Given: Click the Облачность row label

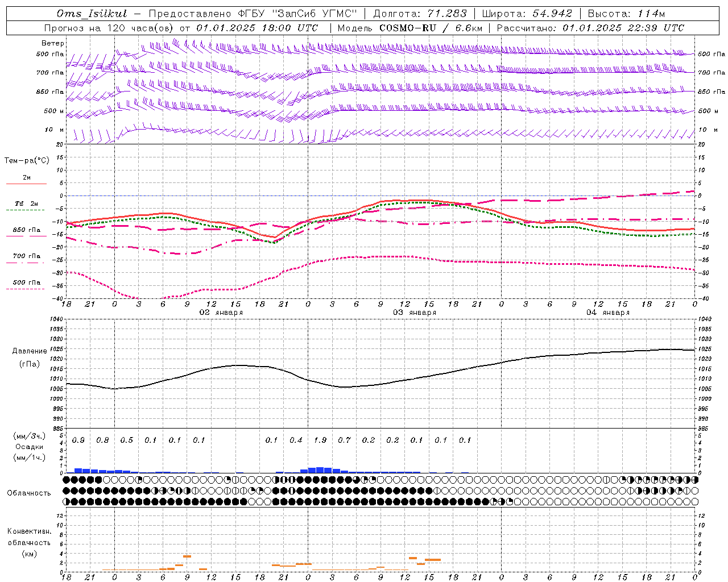Looking at the screenshot, I should tap(29, 493).
